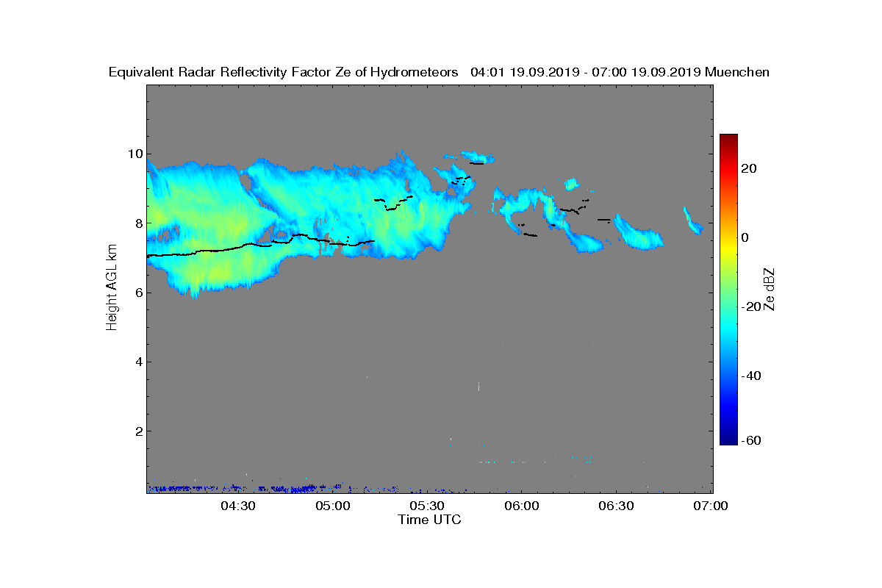Screen dimensions: 882x588
Task: Click the 06:00 time tick label
Action: pyautogui.click(x=522, y=506)
